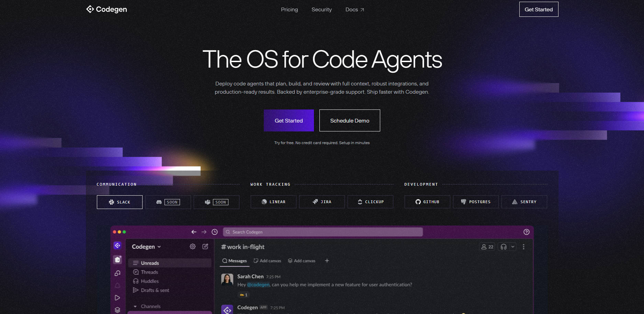Open the three-dot channel options menu
The height and width of the screenshot is (314, 644).
tap(523, 247)
